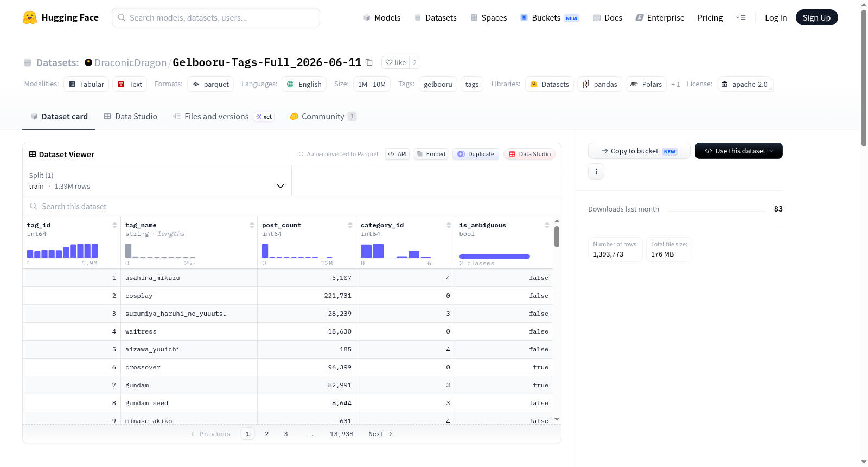Screen dimensions: 868x467
Task: Click the Dataset Viewer table icon
Action: point(33,154)
